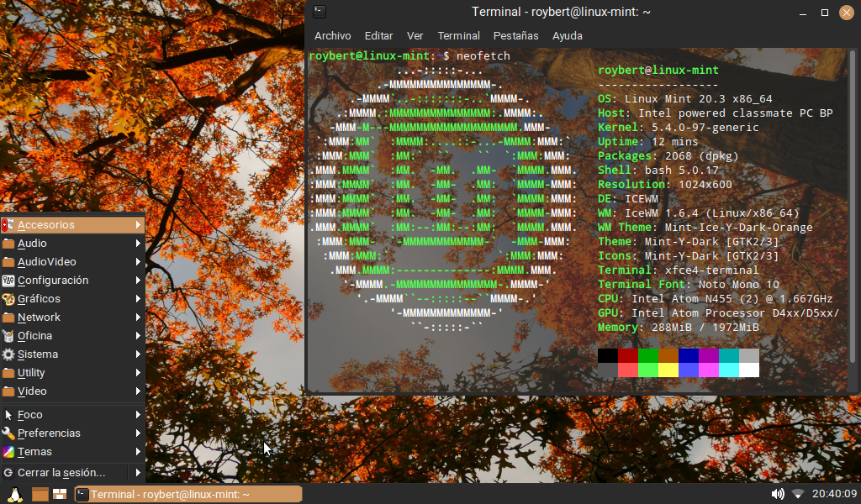Click the Sistema gear icon
This screenshot has height=504, width=861.
[x=8, y=354]
